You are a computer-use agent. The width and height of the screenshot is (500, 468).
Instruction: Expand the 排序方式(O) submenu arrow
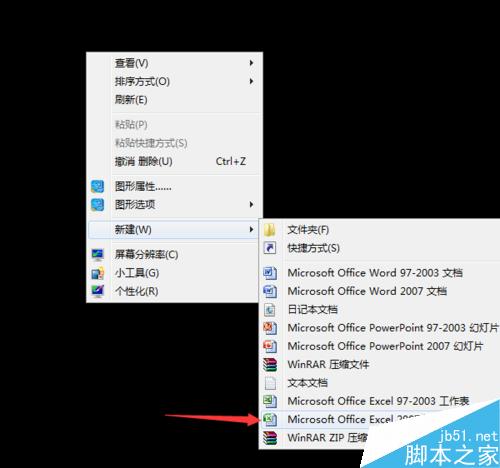pyautogui.click(x=251, y=81)
